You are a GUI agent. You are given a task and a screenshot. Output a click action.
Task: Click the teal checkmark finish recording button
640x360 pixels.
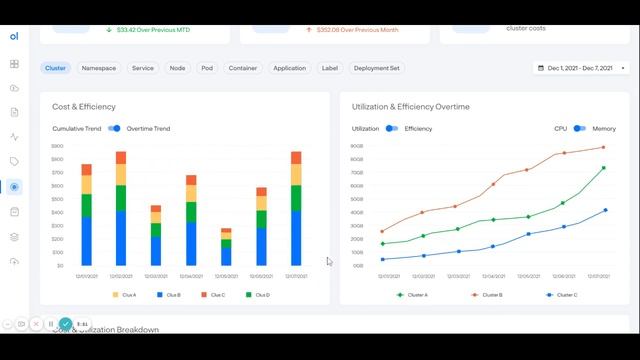(x=66, y=324)
